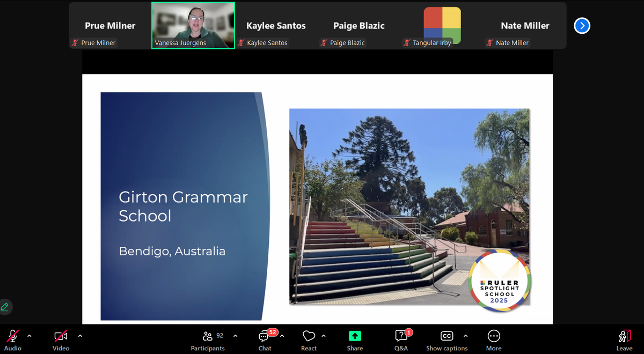The image size is (644, 354).
Task: Open the Chat panel
Action: [265, 340]
